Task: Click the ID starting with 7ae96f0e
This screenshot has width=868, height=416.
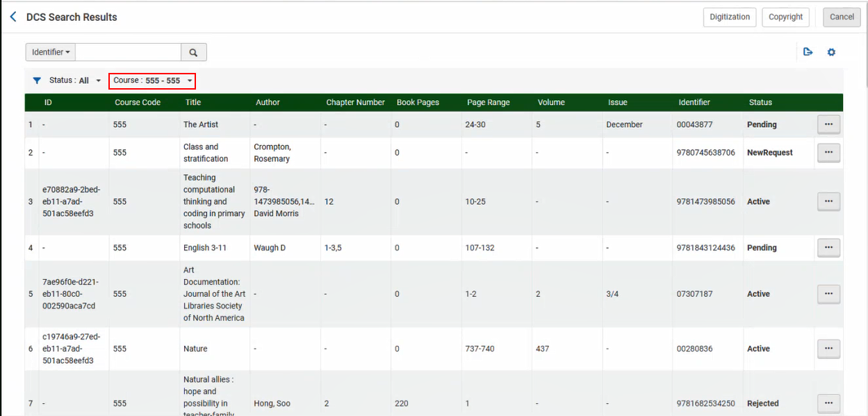Action: (70, 294)
